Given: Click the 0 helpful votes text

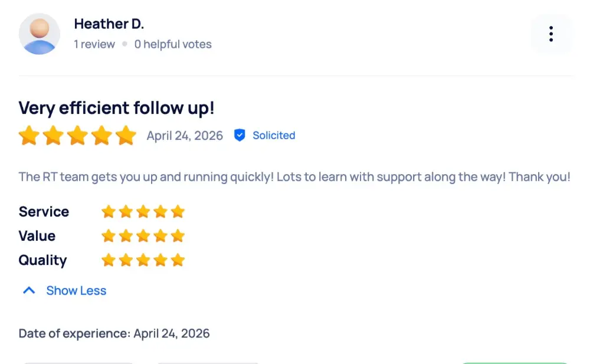Looking at the screenshot, I should 173,44.
